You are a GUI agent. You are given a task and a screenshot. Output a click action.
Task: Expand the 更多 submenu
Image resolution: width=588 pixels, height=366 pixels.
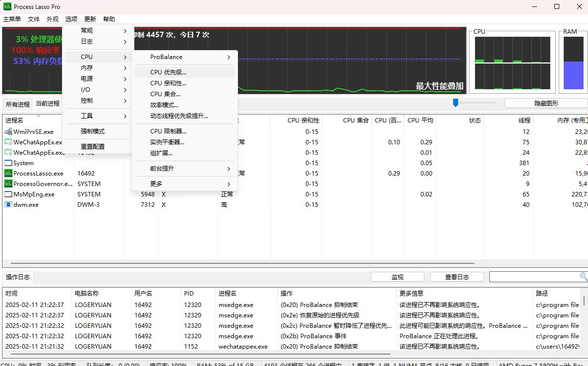[x=184, y=184]
